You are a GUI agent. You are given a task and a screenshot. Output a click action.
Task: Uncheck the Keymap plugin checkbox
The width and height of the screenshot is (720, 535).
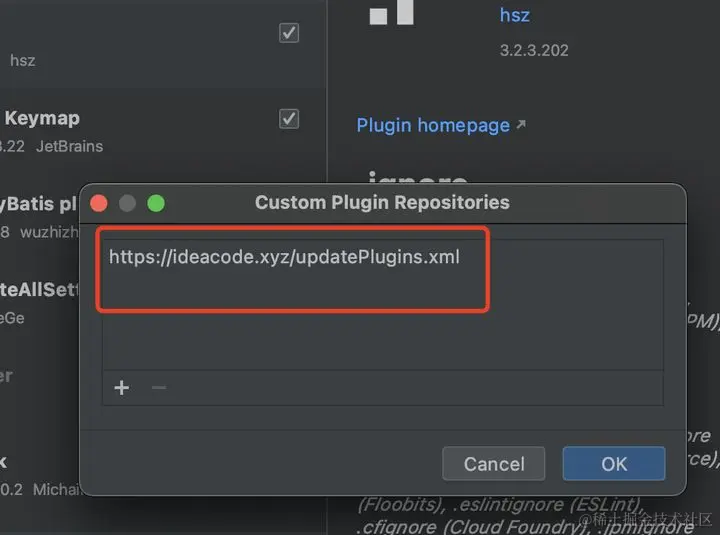289,119
